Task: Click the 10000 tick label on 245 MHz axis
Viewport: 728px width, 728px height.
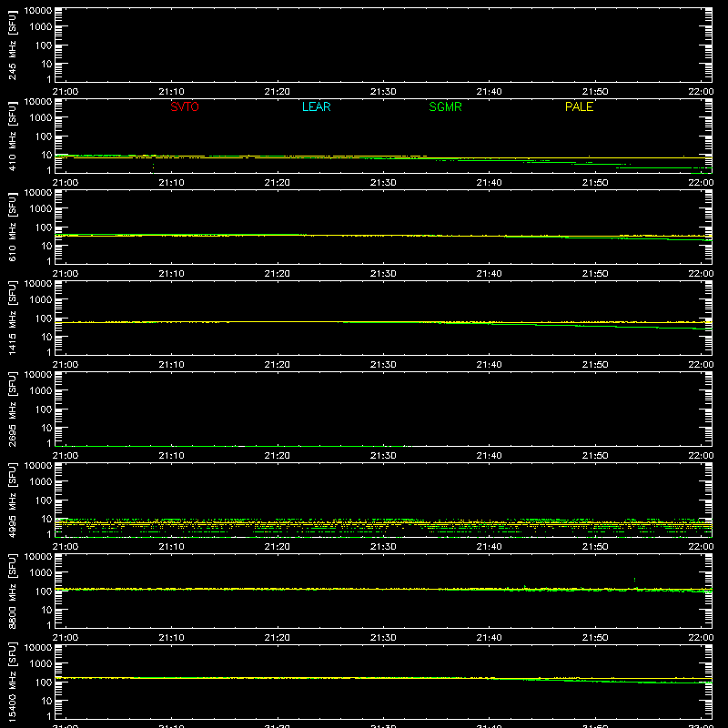Action: pyautogui.click(x=38, y=11)
